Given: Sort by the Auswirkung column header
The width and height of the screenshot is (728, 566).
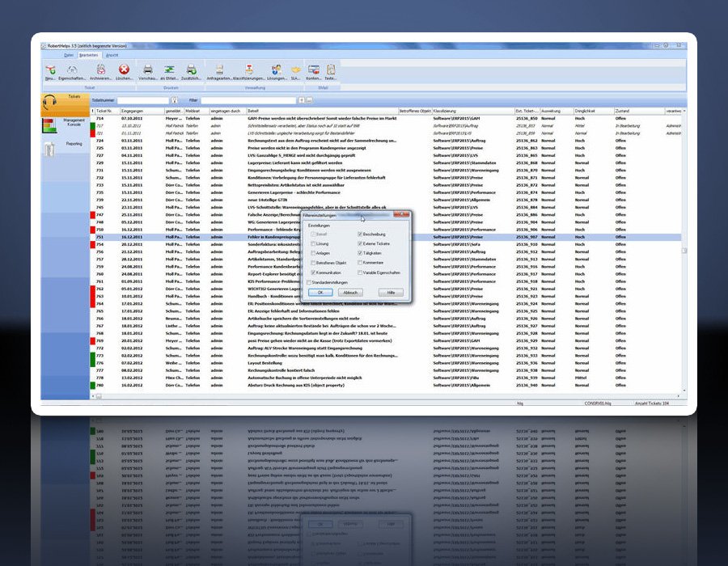Looking at the screenshot, I should click(557, 112).
